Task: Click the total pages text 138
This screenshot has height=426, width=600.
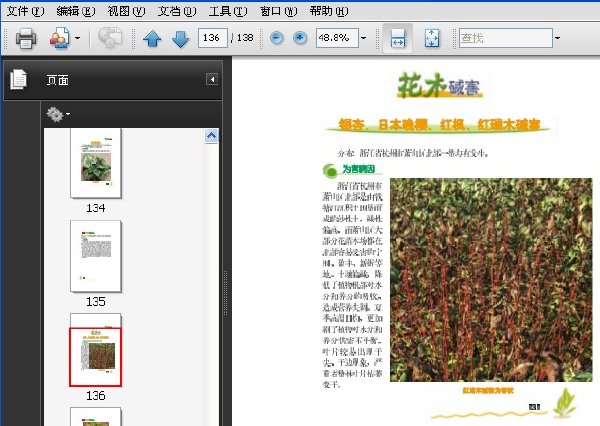Action: [245, 38]
